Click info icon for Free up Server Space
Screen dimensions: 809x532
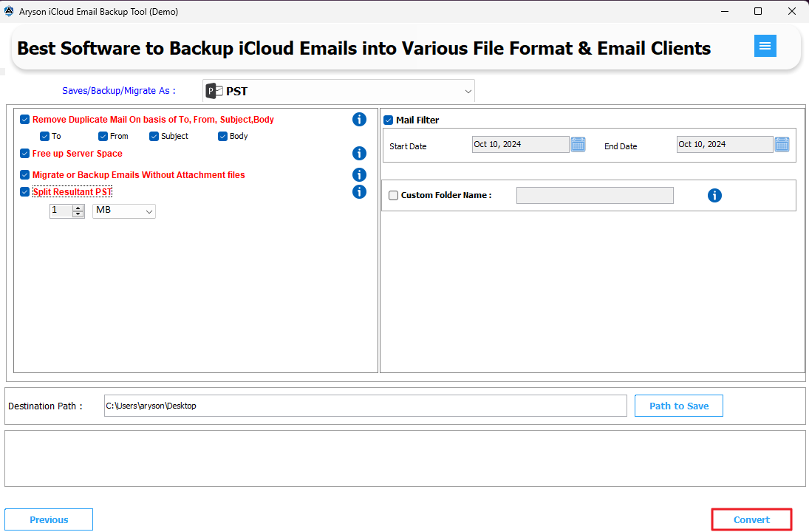click(359, 153)
